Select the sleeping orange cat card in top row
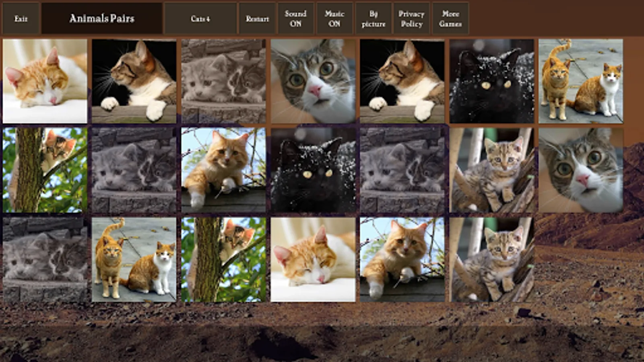Viewport: 644px width, 362px height. (x=45, y=81)
